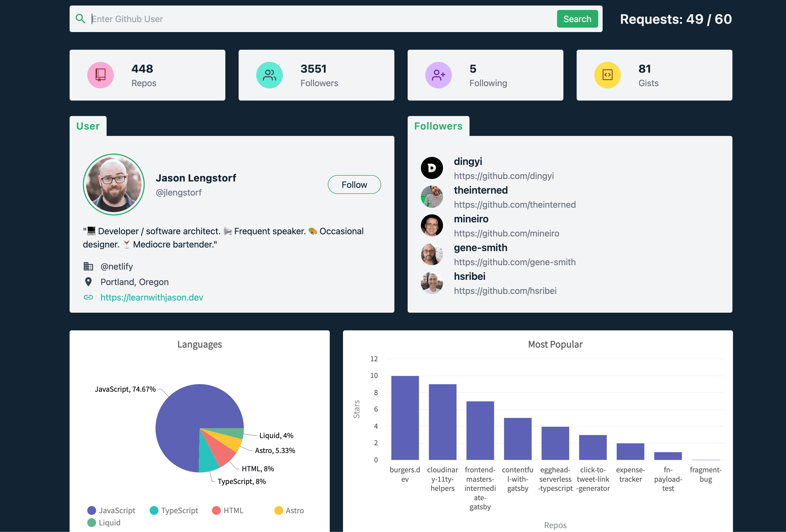Click the contentful-with-gatsby bar
This screenshot has height=532, width=786.
(x=518, y=439)
